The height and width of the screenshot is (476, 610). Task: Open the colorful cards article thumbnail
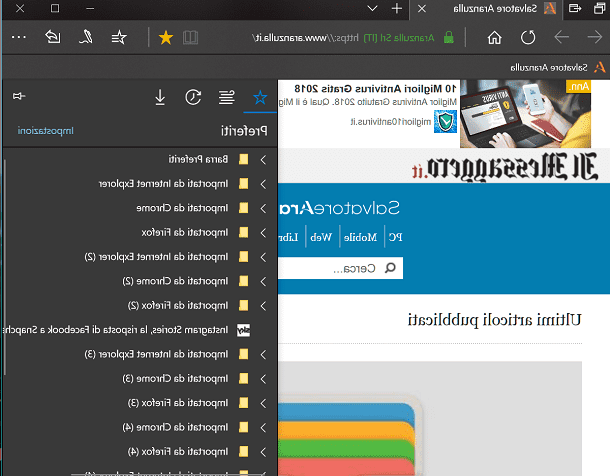point(430,418)
